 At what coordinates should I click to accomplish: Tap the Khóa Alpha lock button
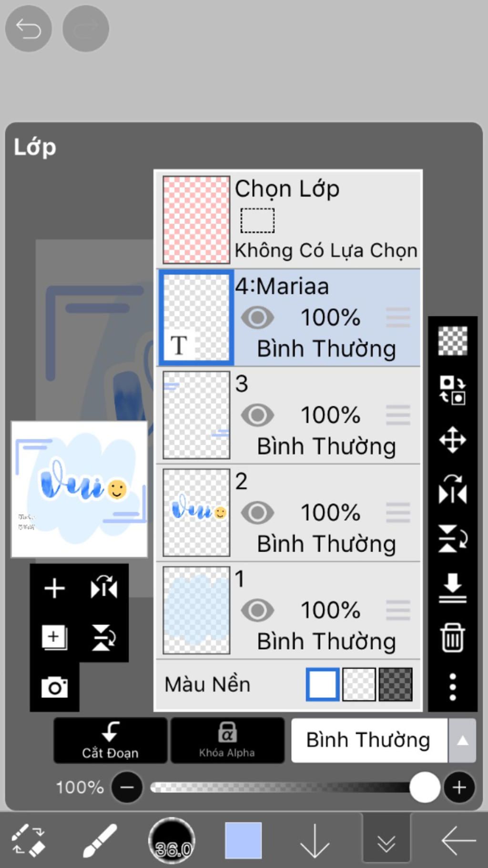click(227, 741)
